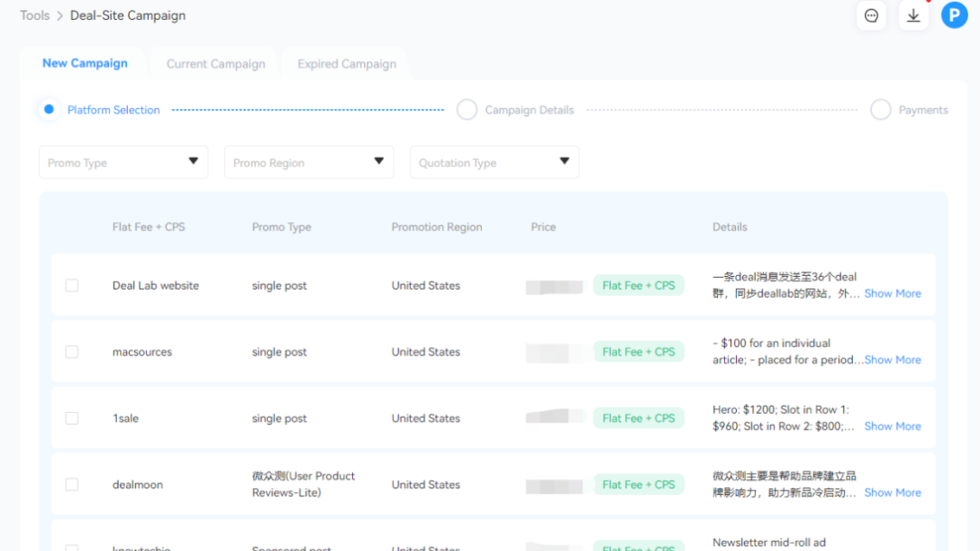Viewport: 980px width, 551px height.
Task: Click Show More in the 1sale row
Action: coord(893,427)
